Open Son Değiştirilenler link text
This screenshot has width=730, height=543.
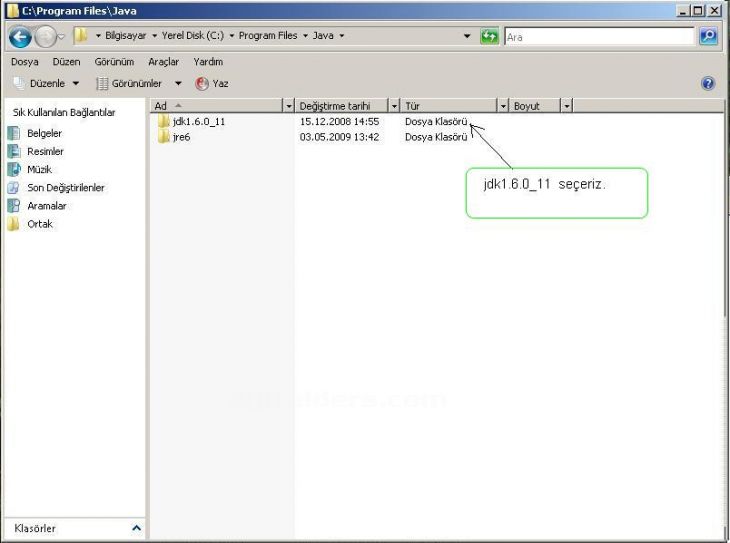[x=66, y=188]
